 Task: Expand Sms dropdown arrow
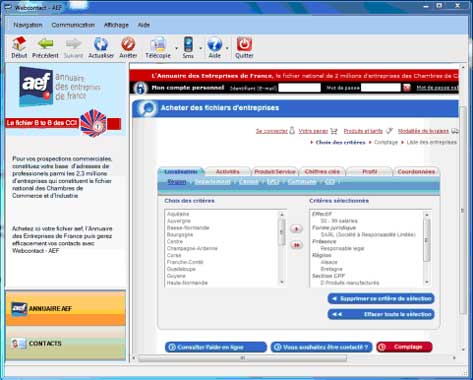coord(201,48)
